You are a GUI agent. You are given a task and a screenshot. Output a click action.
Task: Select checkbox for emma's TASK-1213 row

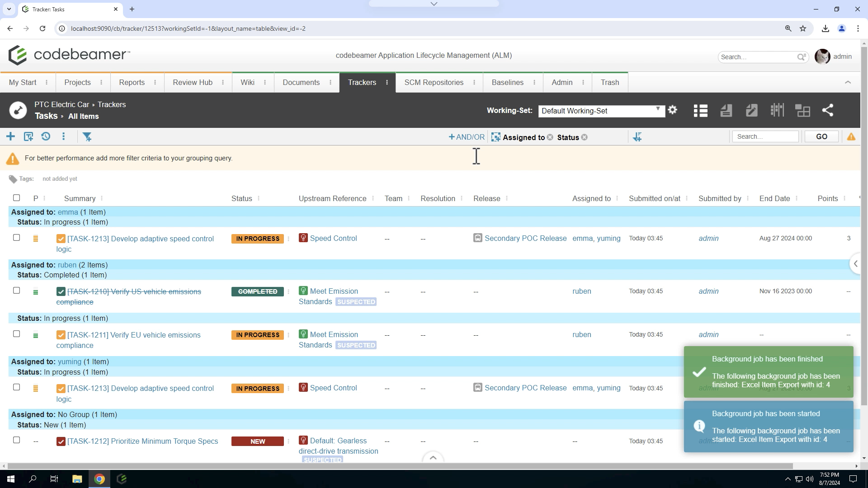pos(17,238)
